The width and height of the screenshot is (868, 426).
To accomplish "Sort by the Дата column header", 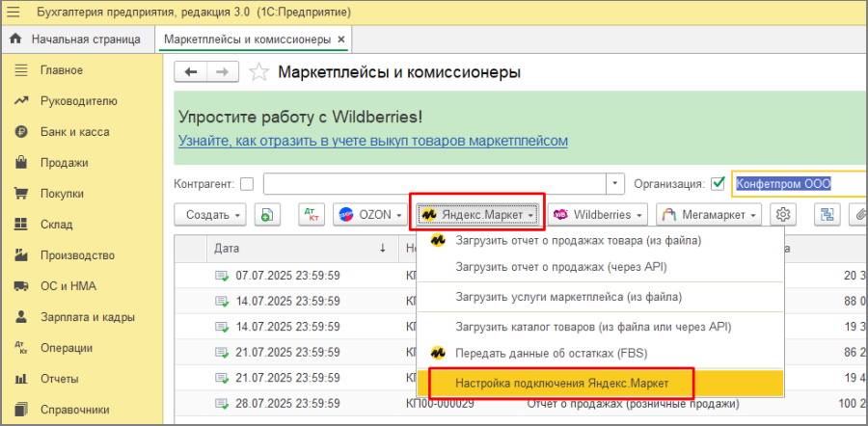I will [x=302, y=249].
